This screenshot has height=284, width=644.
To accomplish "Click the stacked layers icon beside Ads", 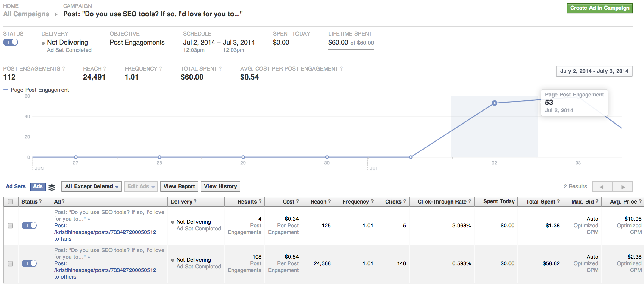I will (x=52, y=187).
